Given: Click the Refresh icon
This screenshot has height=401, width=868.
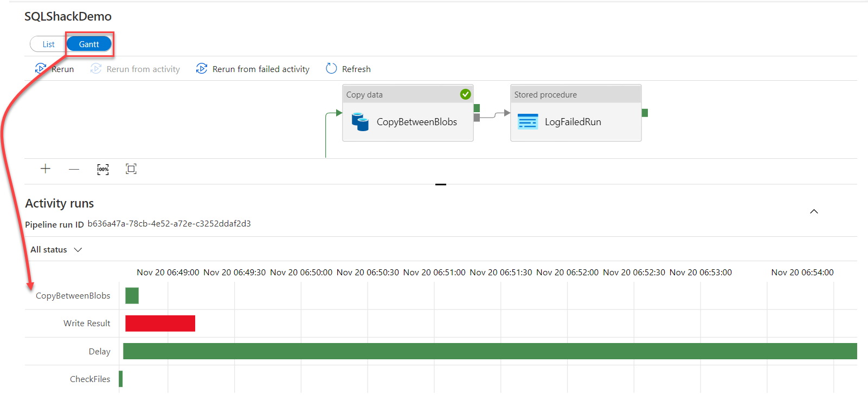Looking at the screenshot, I should (x=331, y=68).
